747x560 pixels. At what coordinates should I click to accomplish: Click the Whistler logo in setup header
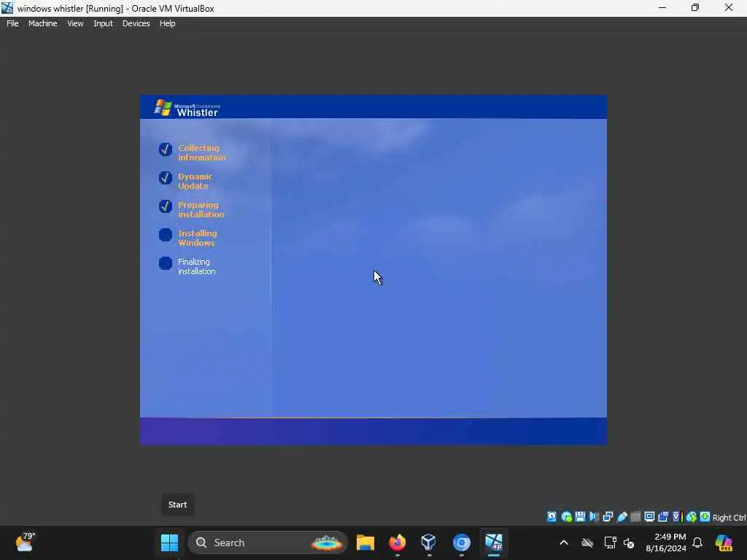[186, 108]
